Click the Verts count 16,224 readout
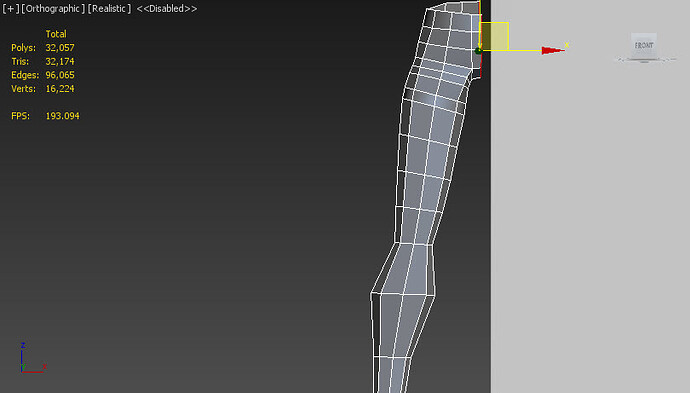 60,88
